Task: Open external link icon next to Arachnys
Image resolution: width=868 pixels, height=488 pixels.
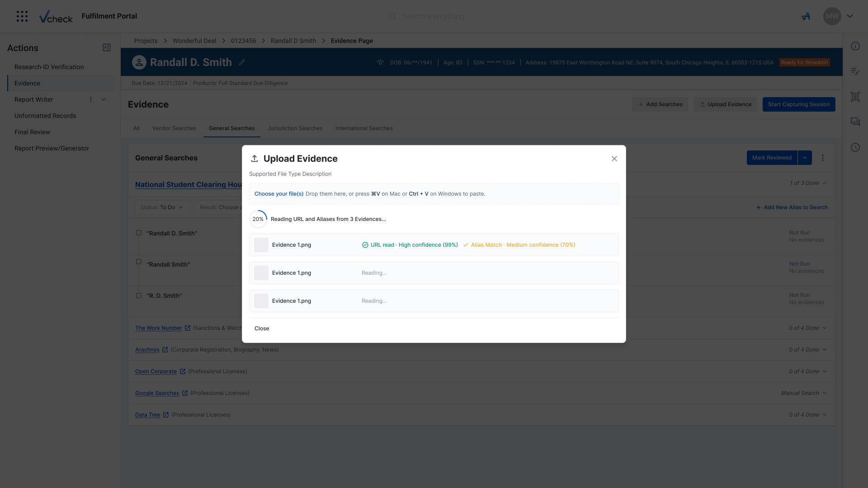Action: point(165,350)
